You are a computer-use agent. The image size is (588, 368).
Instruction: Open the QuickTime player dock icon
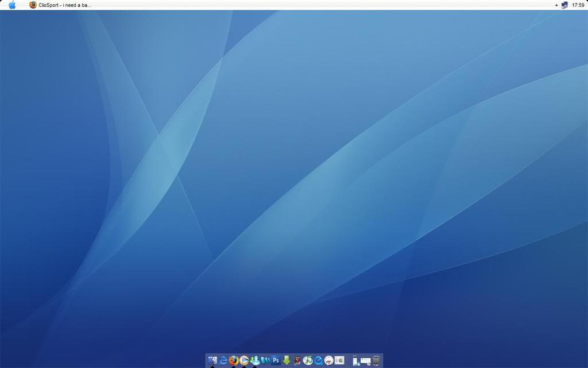[318, 361]
